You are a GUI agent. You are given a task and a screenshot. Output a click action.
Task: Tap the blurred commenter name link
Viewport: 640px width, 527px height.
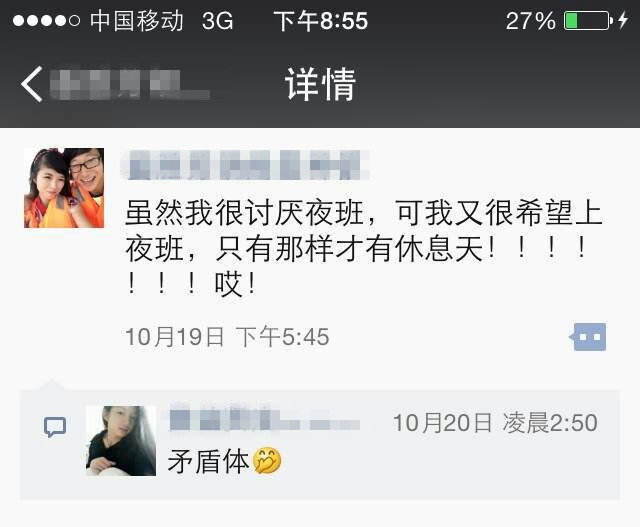tap(264, 419)
